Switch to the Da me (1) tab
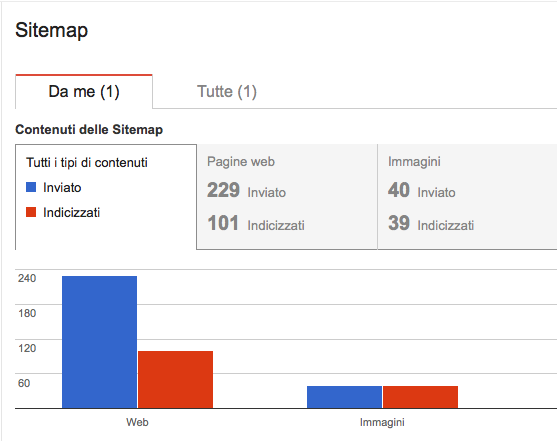Image resolution: width=557 pixels, height=441 pixels. 84,91
